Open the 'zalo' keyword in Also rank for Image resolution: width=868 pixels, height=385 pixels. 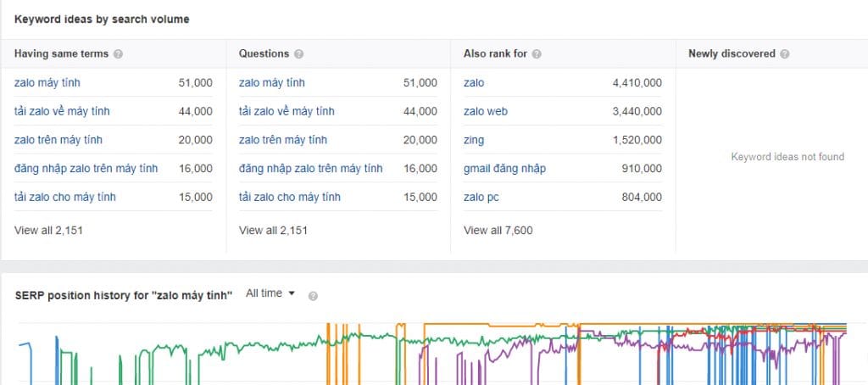click(x=474, y=83)
